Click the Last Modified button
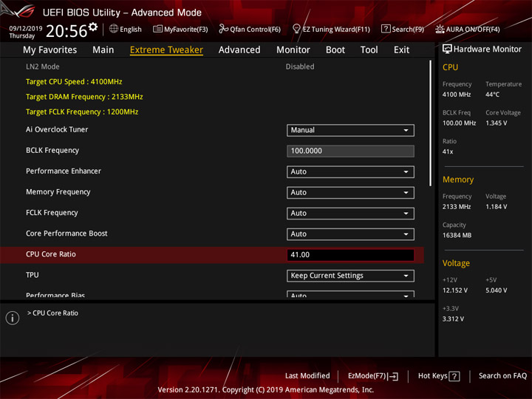 pyautogui.click(x=307, y=376)
